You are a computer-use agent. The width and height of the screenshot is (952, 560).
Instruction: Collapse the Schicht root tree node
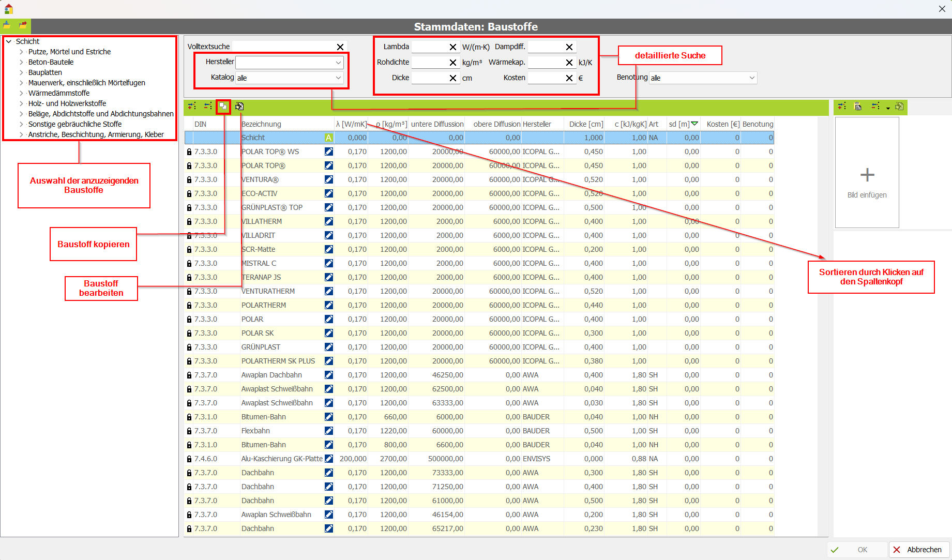(9, 41)
